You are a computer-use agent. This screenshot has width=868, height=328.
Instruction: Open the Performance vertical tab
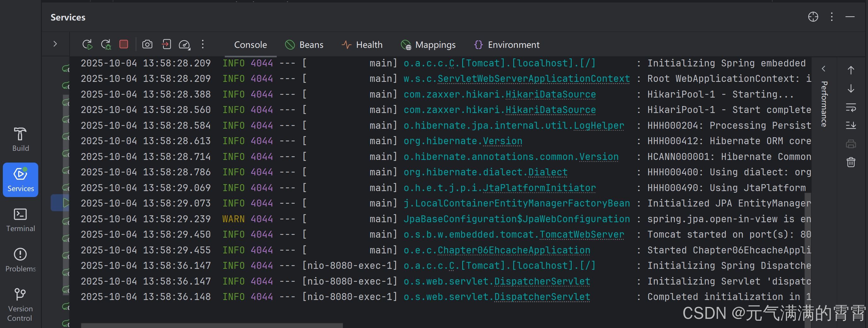pyautogui.click(x=824, y=104)
